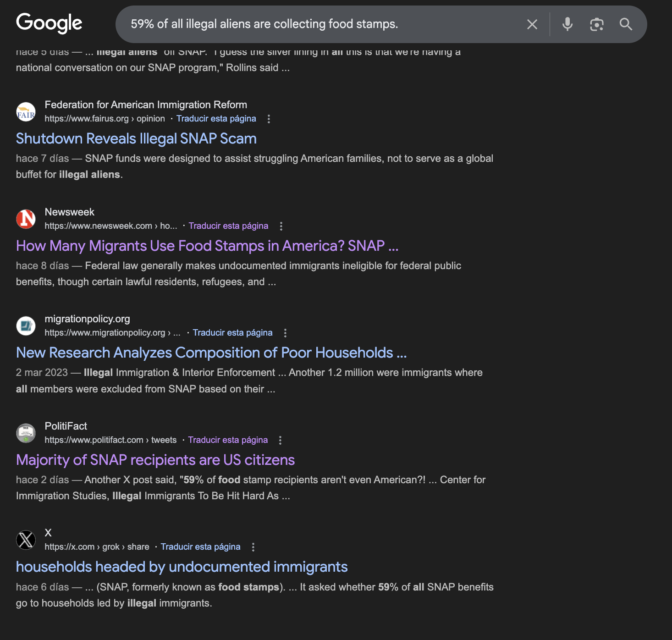Open more options for the X result
The image size is (672, 640).
[x=253, y=547]
